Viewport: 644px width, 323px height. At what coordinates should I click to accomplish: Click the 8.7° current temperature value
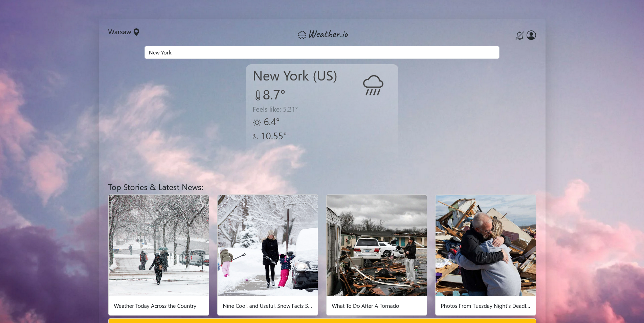pyautogui.click(x=274, y=95)
